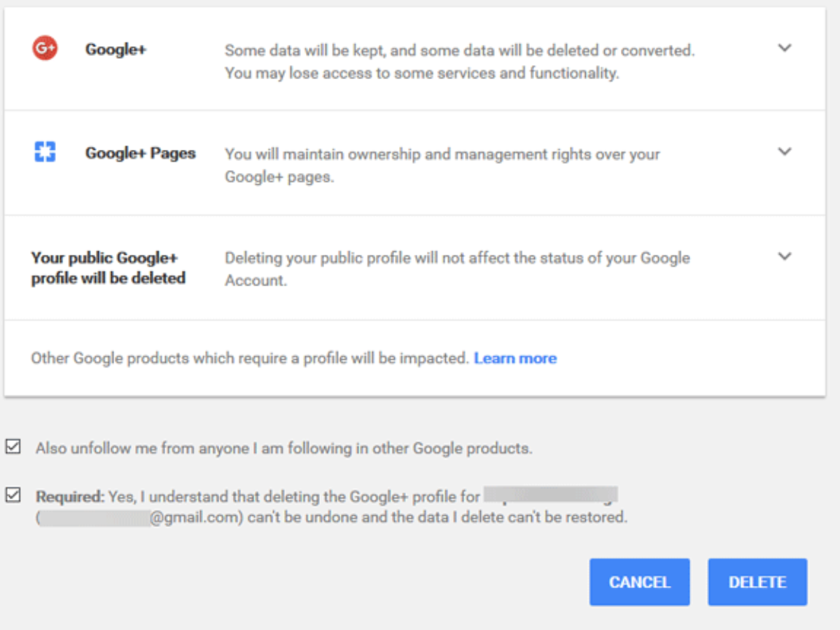Uncheck the 'Also unfollow me' checkbox
840x630 pixels.
(x=13, y=447)
